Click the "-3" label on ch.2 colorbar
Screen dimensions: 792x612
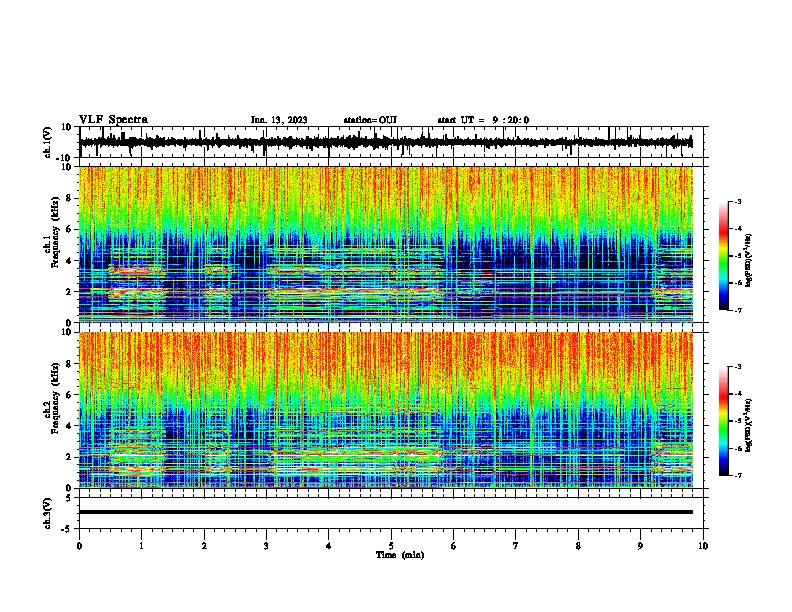point(737,367)
